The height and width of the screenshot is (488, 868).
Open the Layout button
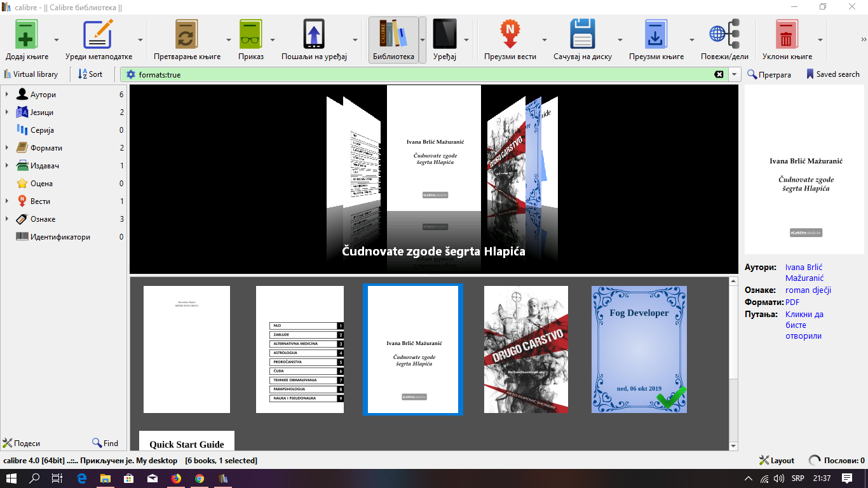click(776, 461)
